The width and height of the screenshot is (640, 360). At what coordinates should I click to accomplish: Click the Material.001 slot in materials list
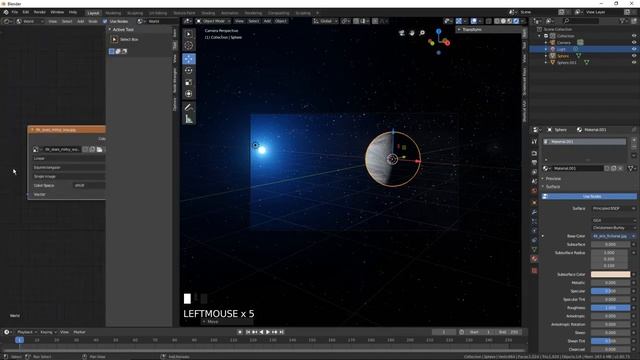point(584,142)
